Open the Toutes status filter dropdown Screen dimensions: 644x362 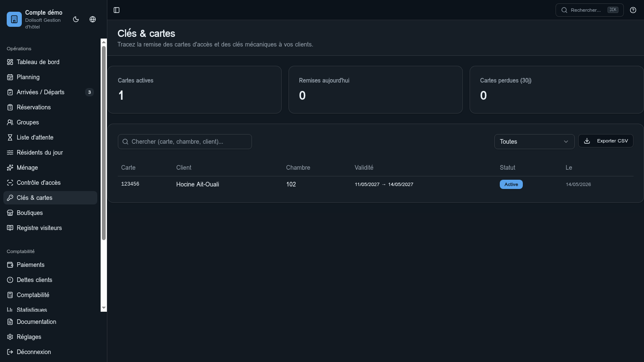(534, 142)
